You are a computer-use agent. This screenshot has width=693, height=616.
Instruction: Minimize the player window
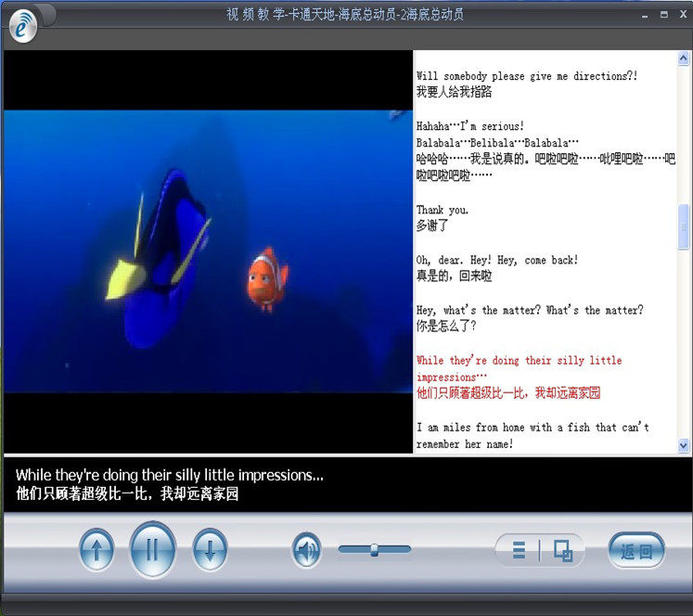[x=645, y=15]
